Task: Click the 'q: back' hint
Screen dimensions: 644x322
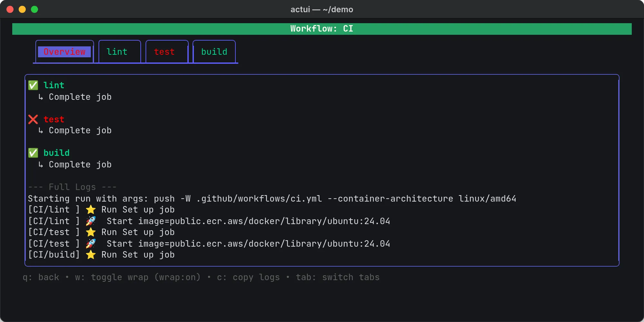Action: [41, 277]
